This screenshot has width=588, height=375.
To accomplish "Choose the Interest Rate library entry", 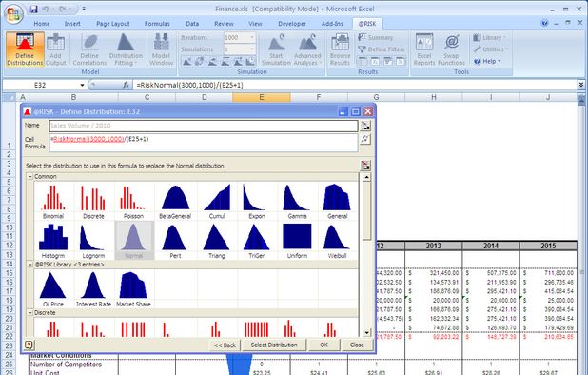I will pos(93,289).
